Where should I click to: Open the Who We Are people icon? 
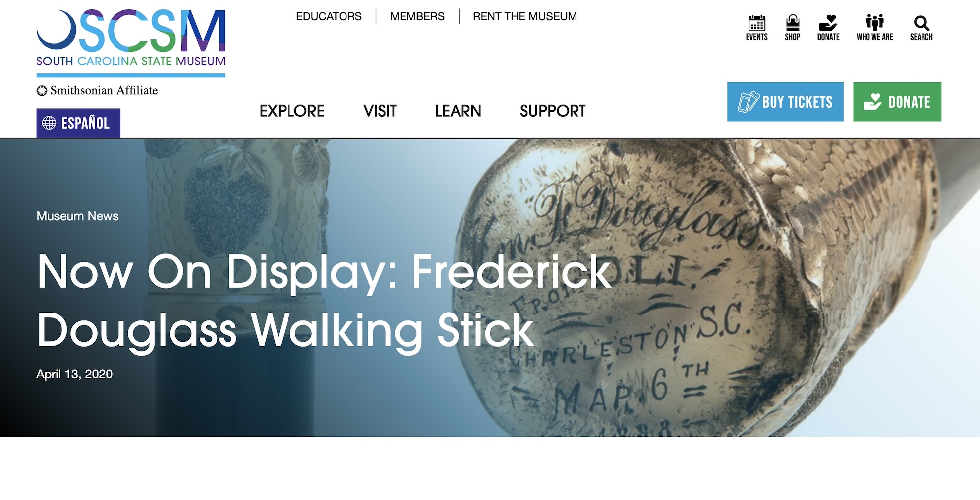[x=874, y=23]
